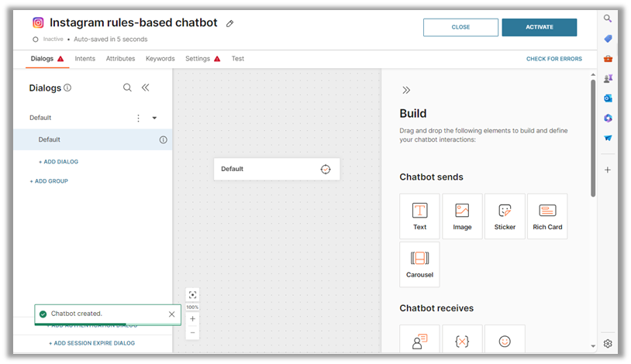The width and height of the screenshot is (631, 364).
Task: Open browser sidebar paper plane icon
Action: tap(608, 138)
